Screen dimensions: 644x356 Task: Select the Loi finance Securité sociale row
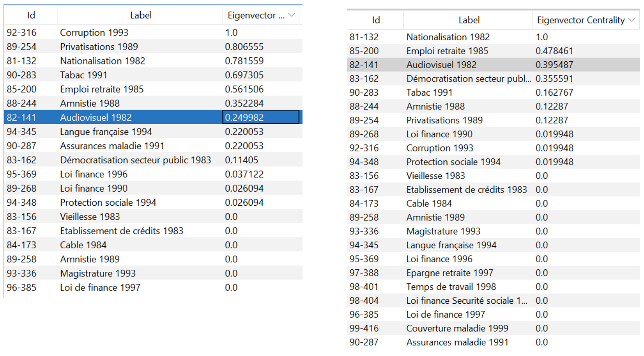[466, 301]
